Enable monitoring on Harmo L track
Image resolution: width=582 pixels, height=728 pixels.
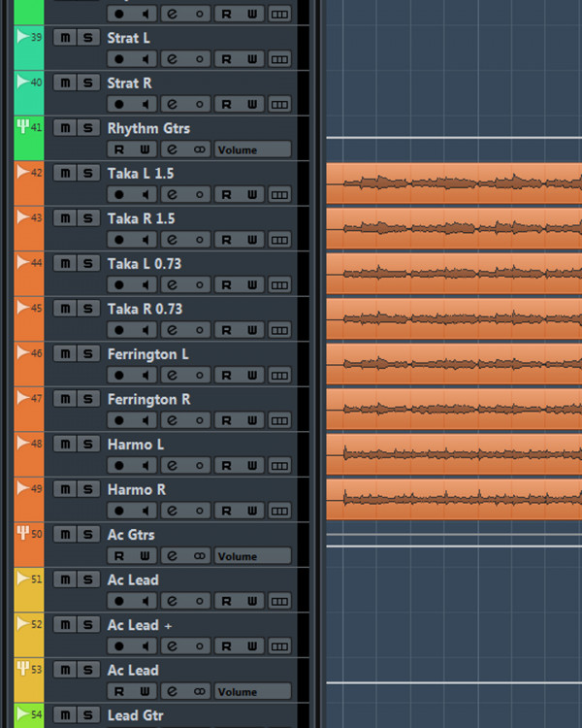145,465
